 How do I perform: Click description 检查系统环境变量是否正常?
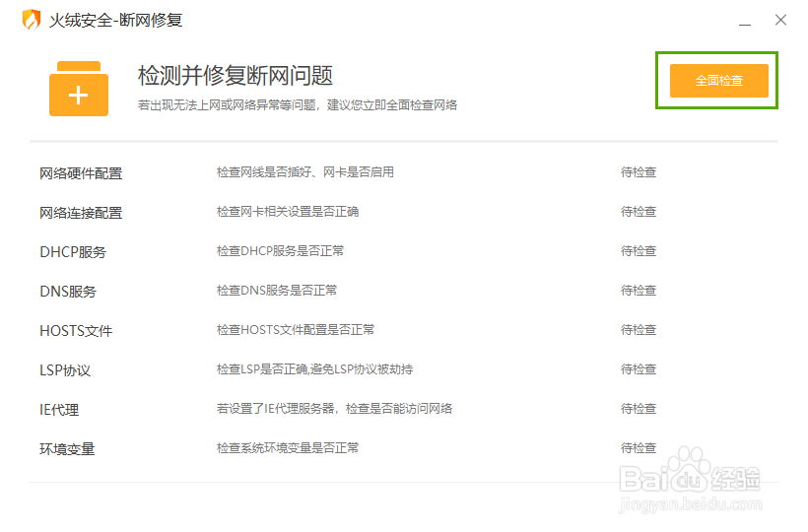coord(288,448)
